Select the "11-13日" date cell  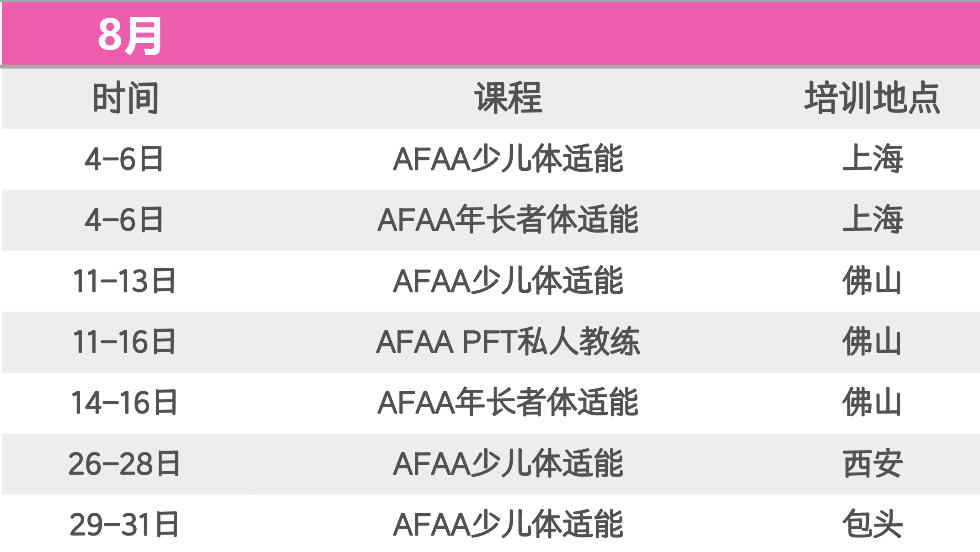coord(124,281)
